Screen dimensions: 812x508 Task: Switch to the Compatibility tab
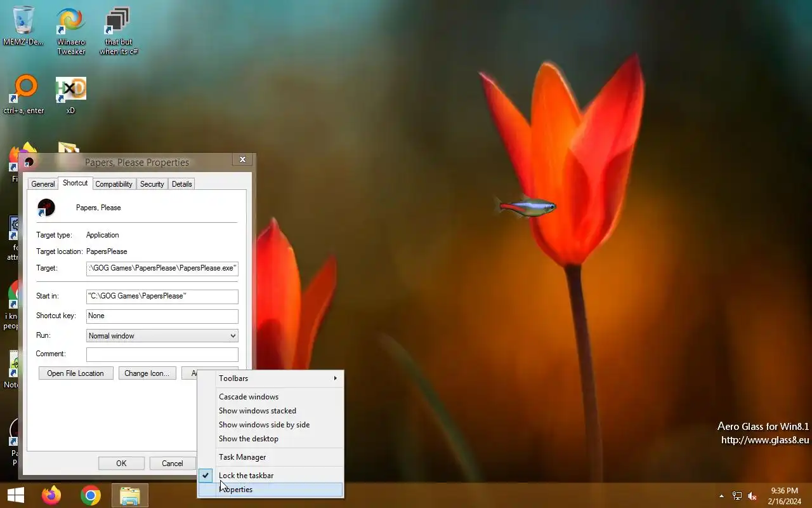point(114,184)
